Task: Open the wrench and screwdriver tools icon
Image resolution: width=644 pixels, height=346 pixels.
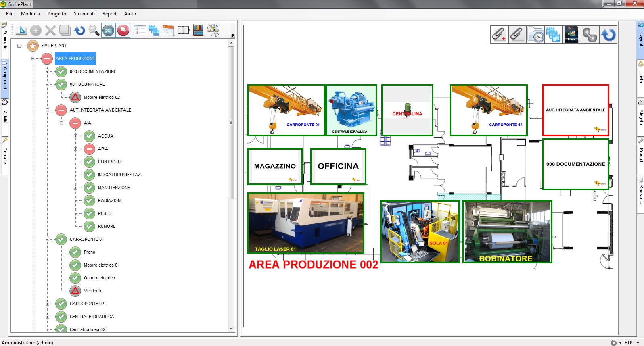Action: coord(213,30)
